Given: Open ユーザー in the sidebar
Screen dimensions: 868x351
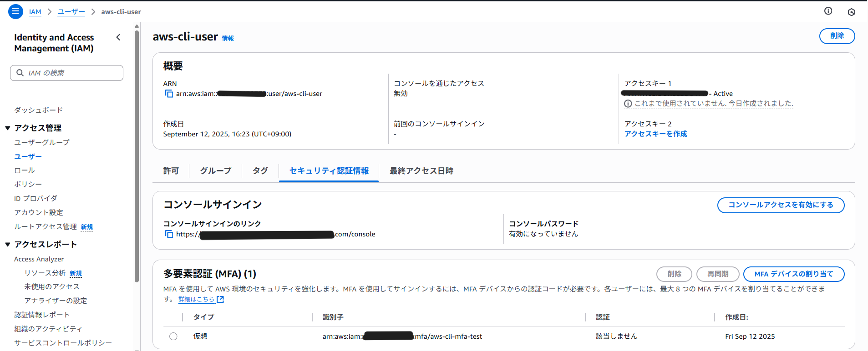Looking at the screenshot, I should [28, 156].
